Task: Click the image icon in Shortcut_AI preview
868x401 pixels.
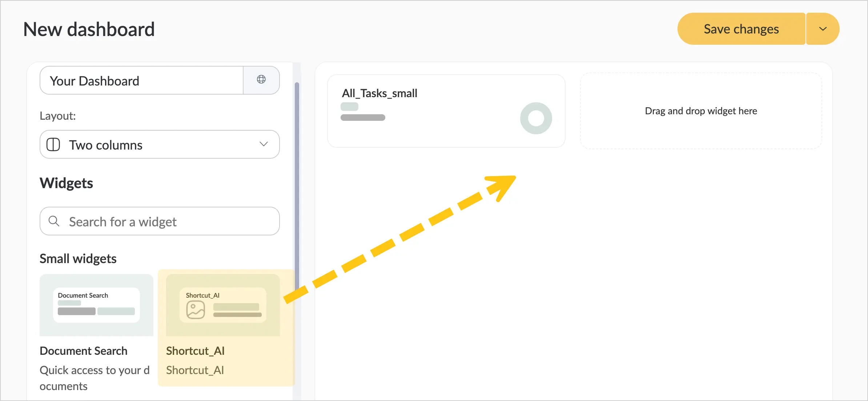Action: coord(196,310)
